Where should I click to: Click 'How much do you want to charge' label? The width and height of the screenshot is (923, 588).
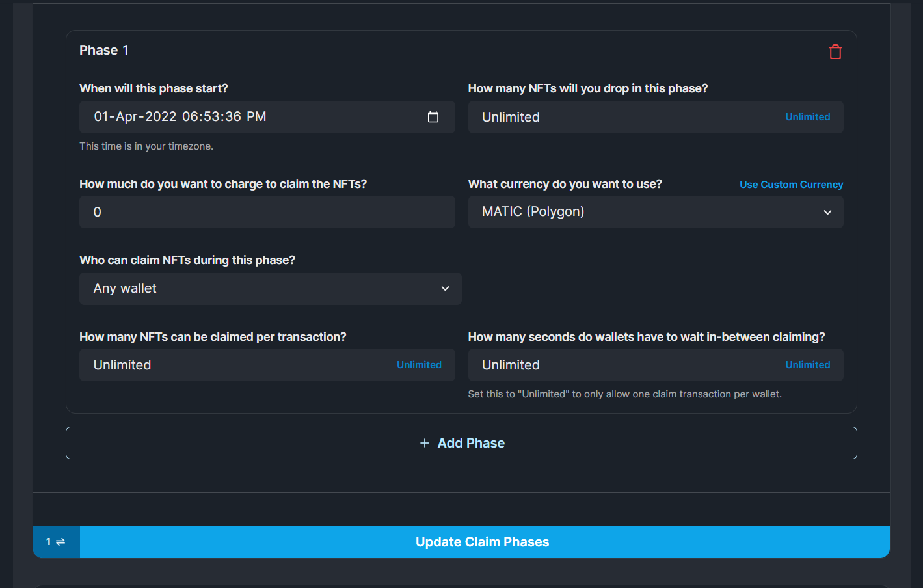pos(223,184)
